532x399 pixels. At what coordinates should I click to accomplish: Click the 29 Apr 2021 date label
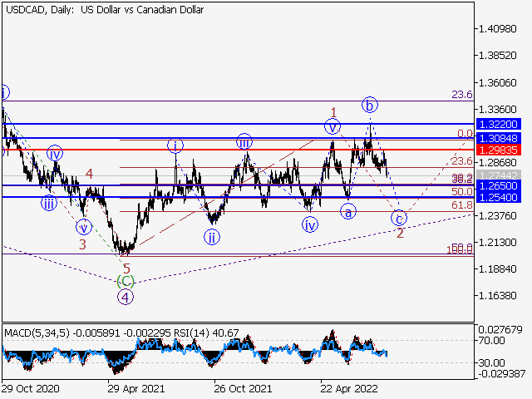tap(136, 389)
